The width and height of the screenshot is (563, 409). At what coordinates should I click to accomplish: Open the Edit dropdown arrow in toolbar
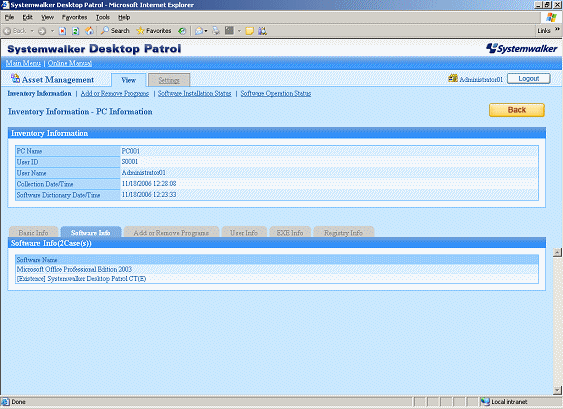tap(239, 31)
